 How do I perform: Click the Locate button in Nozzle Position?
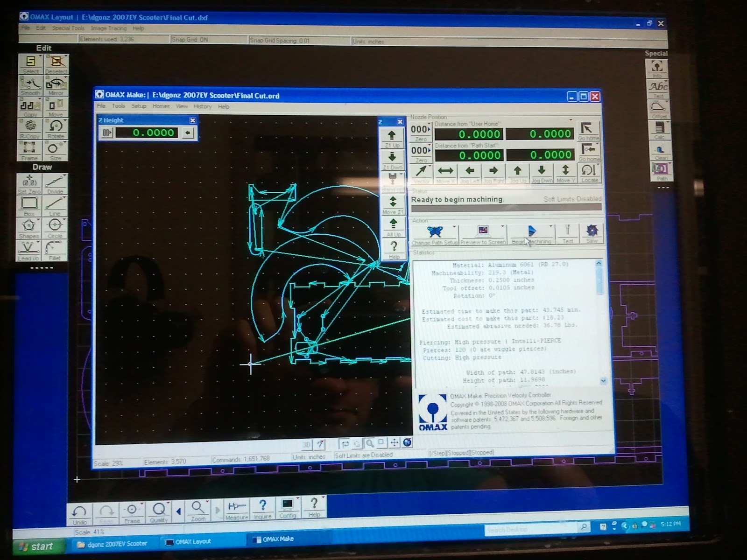coord(589,173)
